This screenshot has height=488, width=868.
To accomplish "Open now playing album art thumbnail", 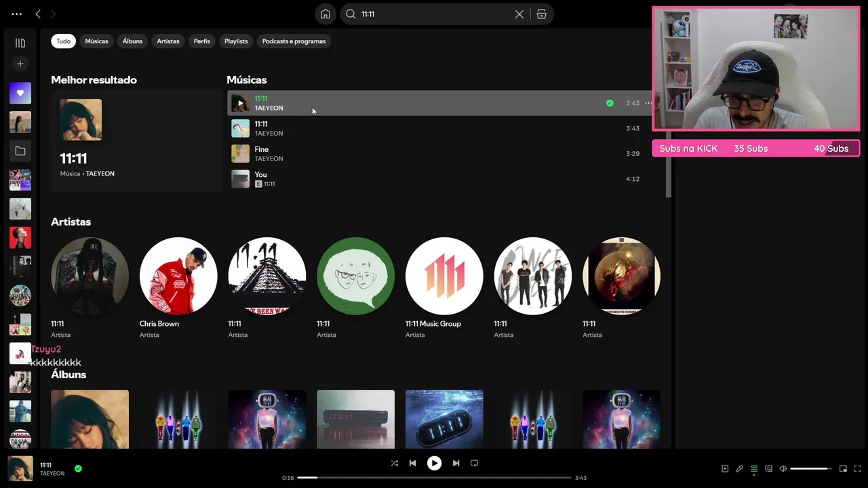I will 20,468.
